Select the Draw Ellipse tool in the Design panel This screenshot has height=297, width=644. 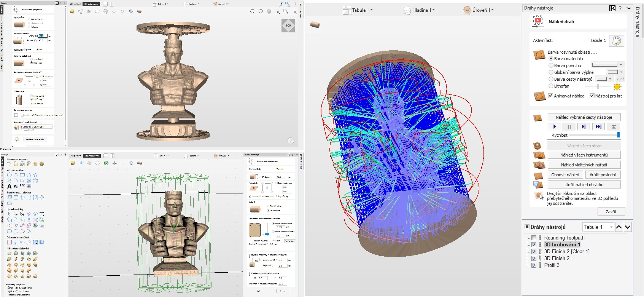tap(16, 175)
